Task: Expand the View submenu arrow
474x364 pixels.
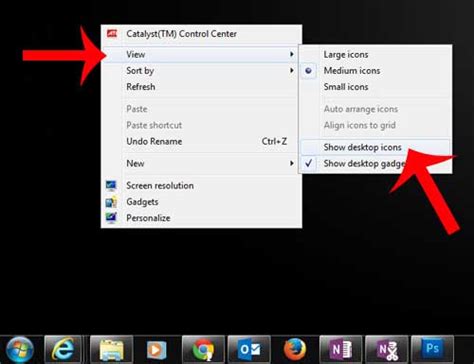Action: coord(292,54)
